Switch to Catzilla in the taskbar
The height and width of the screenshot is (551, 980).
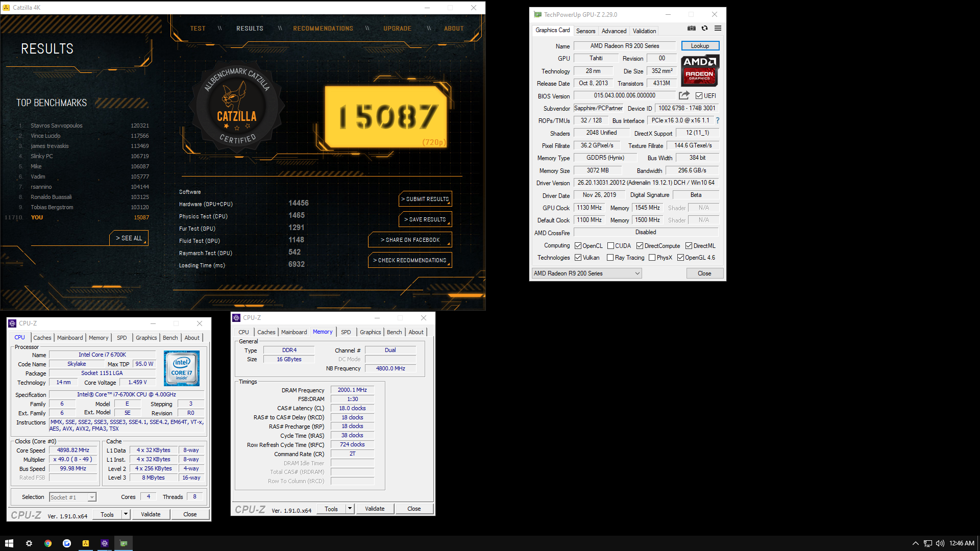[86, 543]
